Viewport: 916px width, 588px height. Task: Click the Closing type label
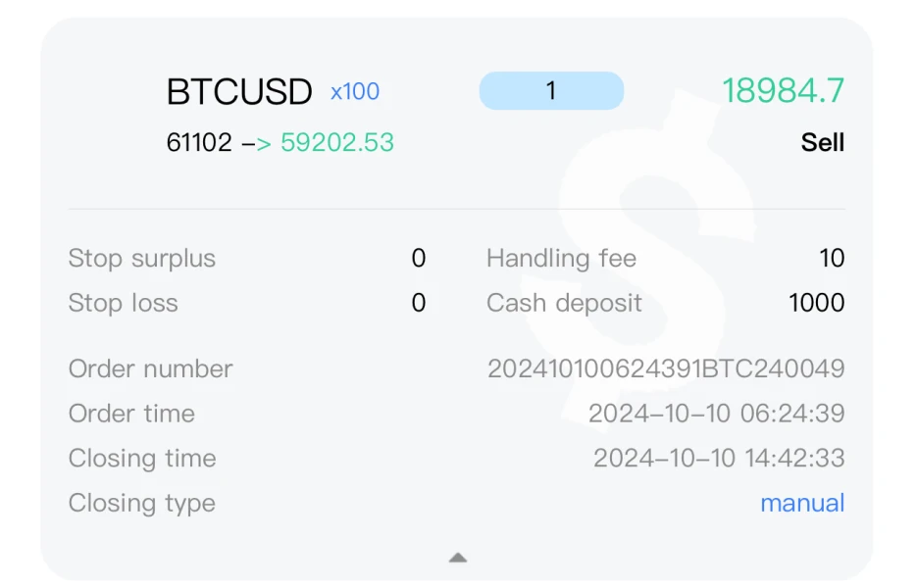[x=142, y=503]
